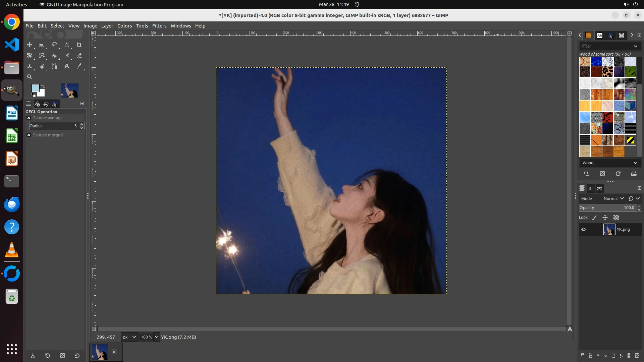Image resolution: width=644 pixels, height=362 pixels.
Task: Select the Color Picker eyedropper tool
Action: [x=79, y=66]
